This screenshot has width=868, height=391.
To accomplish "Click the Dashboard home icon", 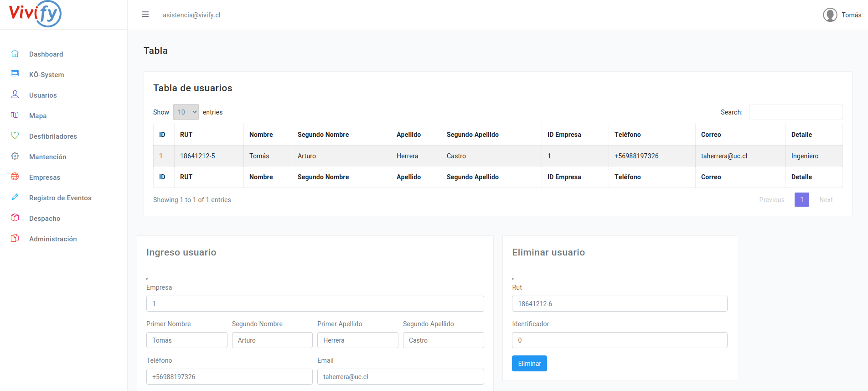I will 15,53.
